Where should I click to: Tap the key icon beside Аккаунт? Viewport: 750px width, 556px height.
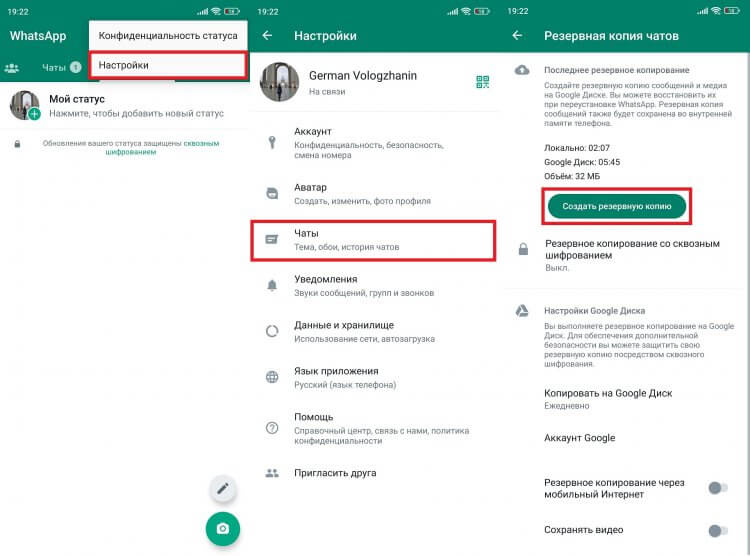[272, 142]
